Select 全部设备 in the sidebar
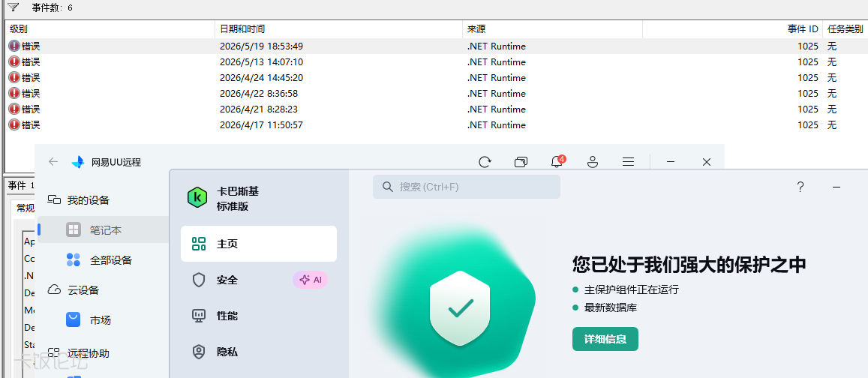868x378 pixels. click(103, 260)
